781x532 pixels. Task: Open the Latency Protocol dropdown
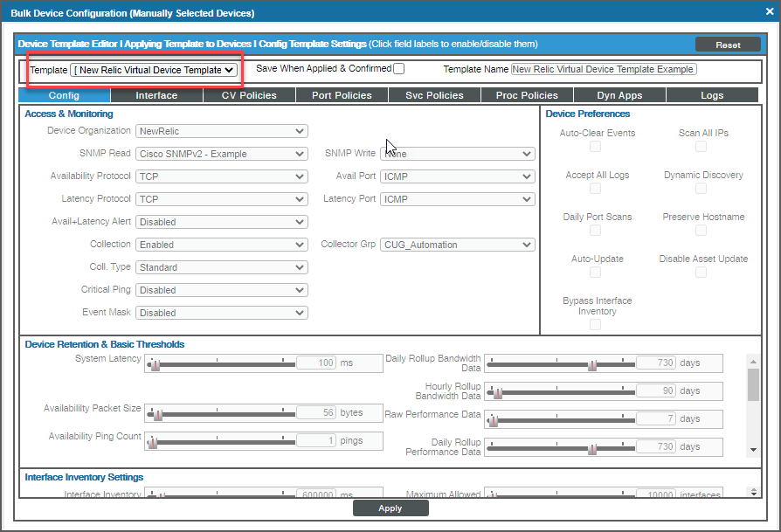point(222,199)
